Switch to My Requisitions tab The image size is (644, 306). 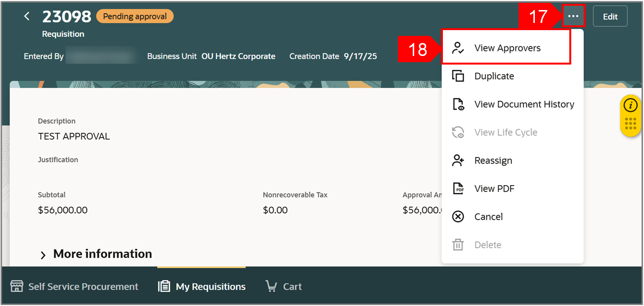[x=210, y=286]
